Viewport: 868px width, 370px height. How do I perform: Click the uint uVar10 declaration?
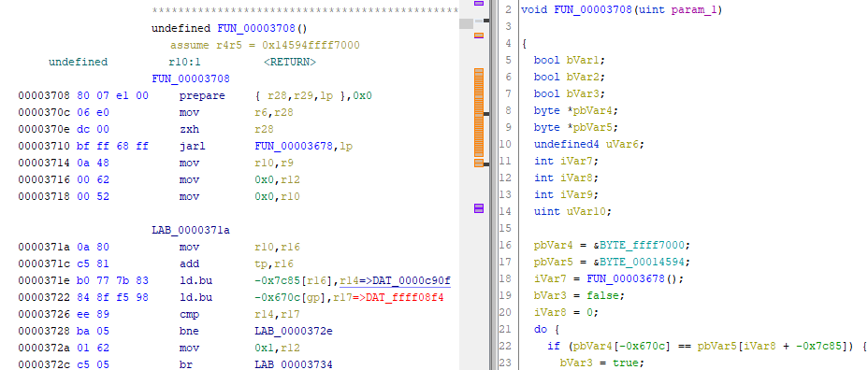573,211
